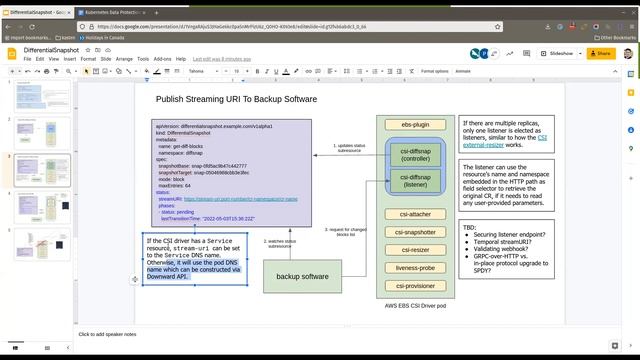Screen dimensions: 640x360
Task: Click the Share button
Action: pos(601,53)
